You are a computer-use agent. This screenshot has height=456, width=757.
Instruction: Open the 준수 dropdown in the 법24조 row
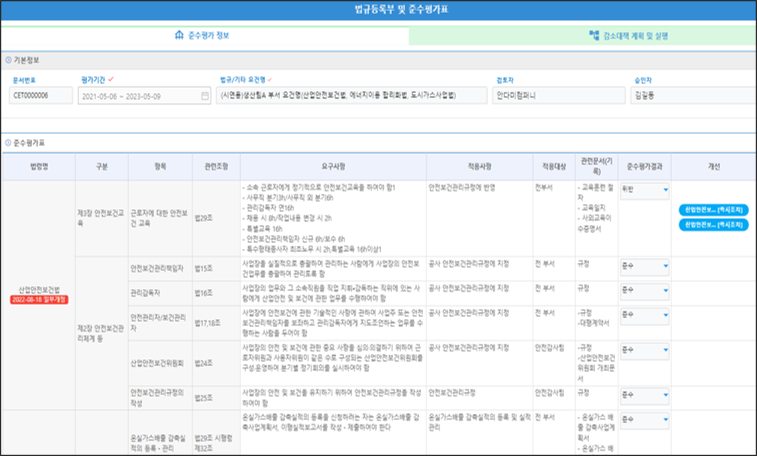[645, 350]
